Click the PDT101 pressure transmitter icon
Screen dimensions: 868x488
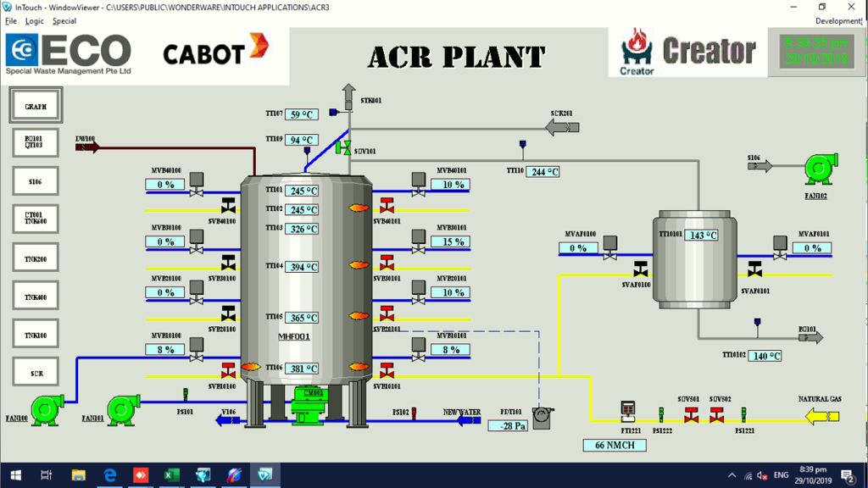(x=542, y=417)
